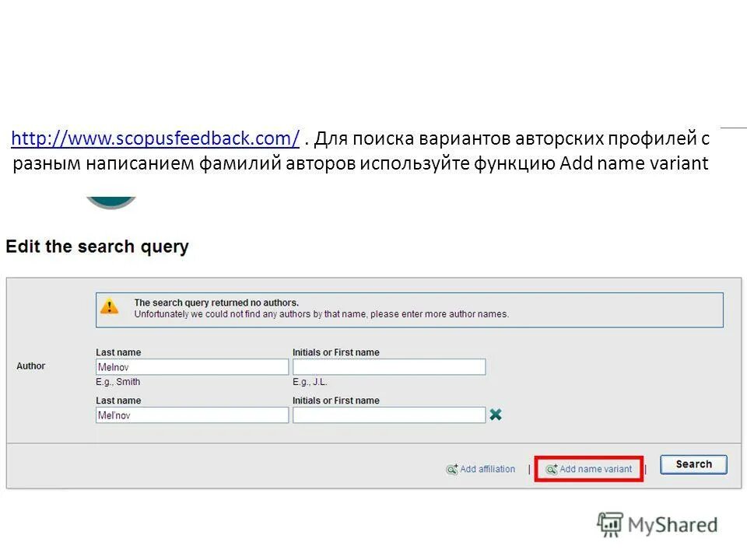This screenshot has width=747, height=560.
Task: Select the Add name variant option
Action: coord(596,469)
